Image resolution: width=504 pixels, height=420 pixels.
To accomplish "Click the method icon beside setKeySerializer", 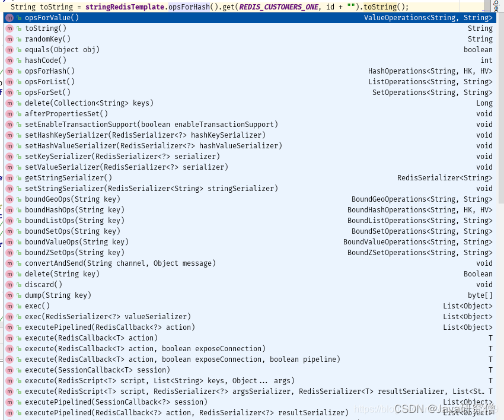I will pos(9,157).
